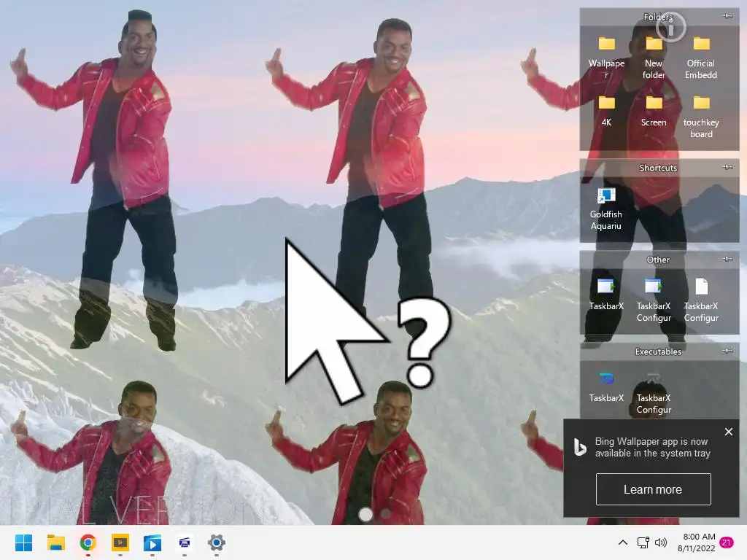Open network status tray icon
The height and width of the screenshot is (560, 747).
[x=643, y=542]
